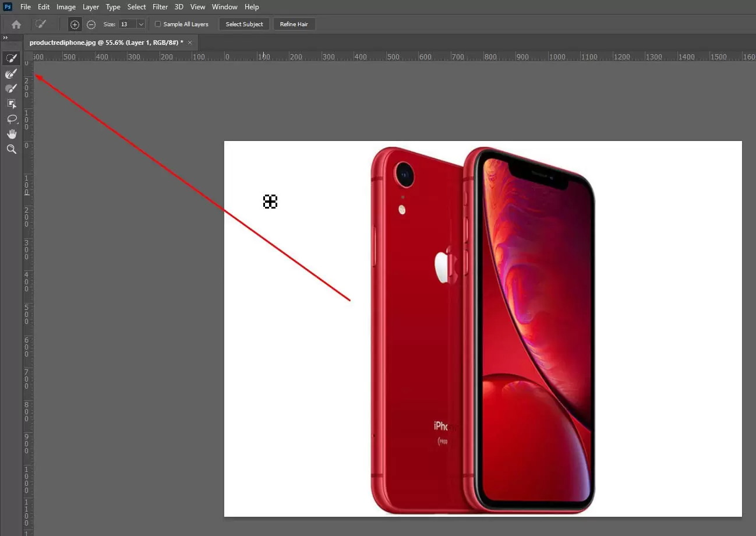Enable Sample All Layers checkbox
Screen dimensions: 756x536
(x=158, y=24)
